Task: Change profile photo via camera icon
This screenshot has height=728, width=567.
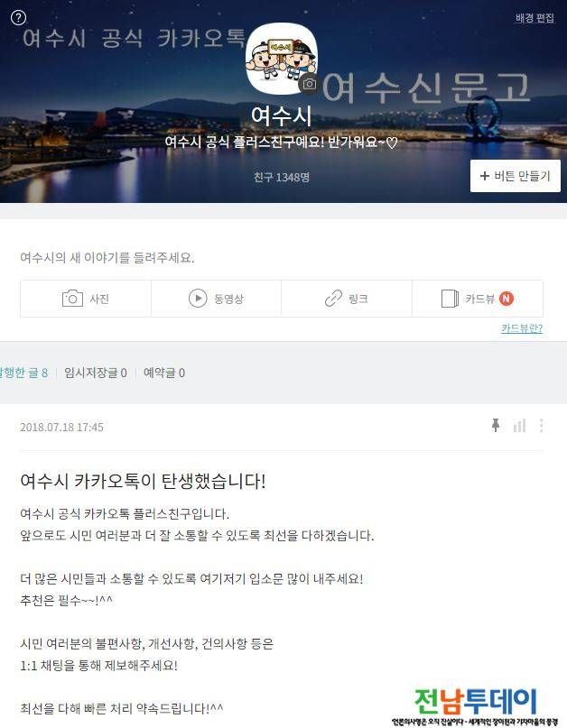Action: [309, 84]
